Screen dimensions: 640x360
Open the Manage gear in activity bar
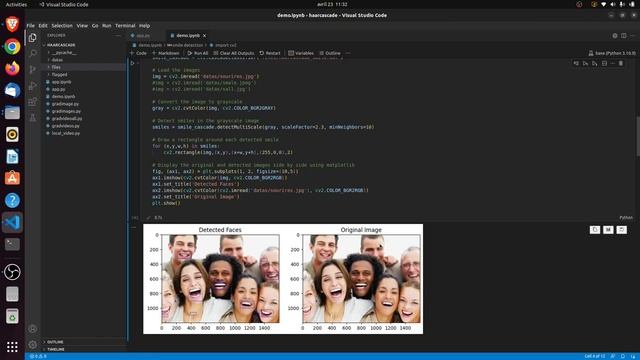(33, 344)
